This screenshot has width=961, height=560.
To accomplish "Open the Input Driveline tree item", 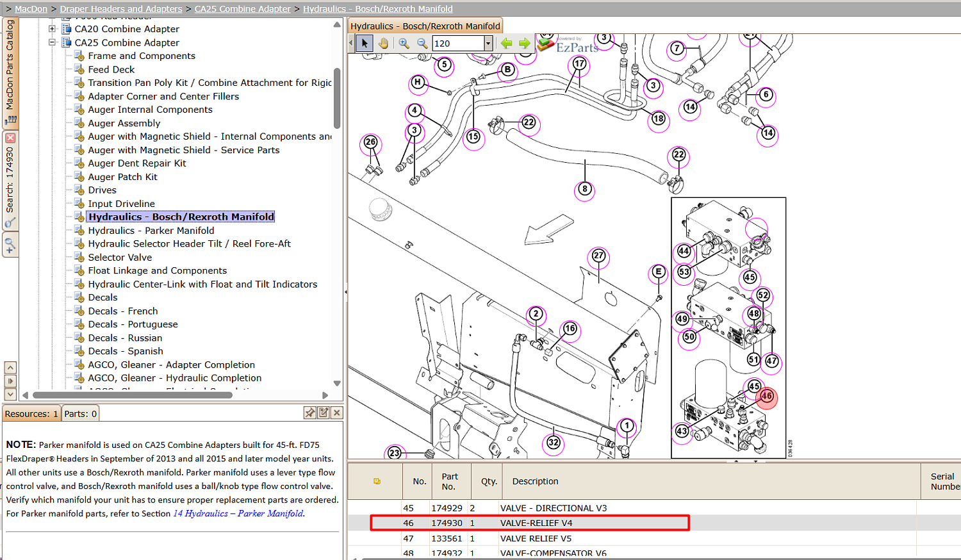I will pyautogui.click(x=122, y=204).
